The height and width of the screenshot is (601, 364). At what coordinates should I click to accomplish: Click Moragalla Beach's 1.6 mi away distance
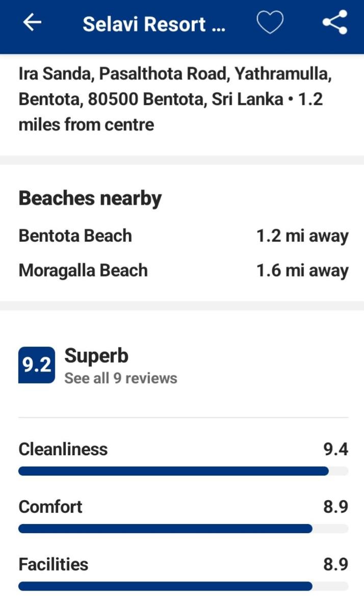[x=302, y=271]
